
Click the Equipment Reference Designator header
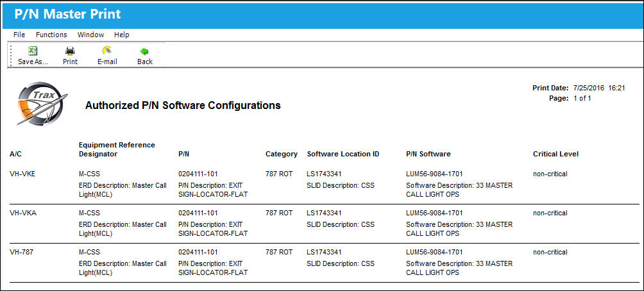pos(117,149)
